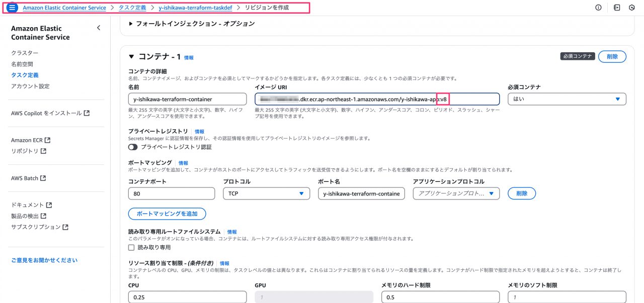
Task: Open 情報 link next to リソース割り当て制限
Action: 224,263
